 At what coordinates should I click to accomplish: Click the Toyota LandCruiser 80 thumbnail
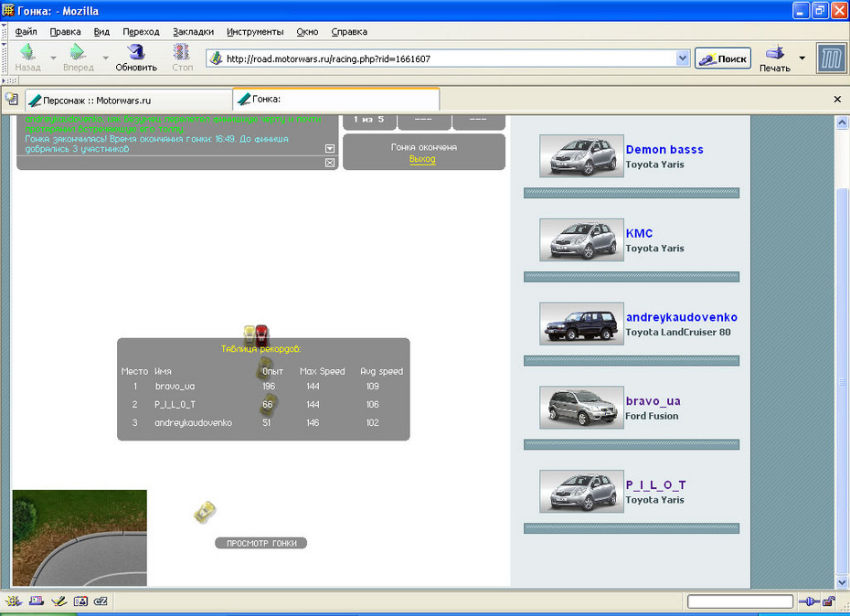[581, 324]
